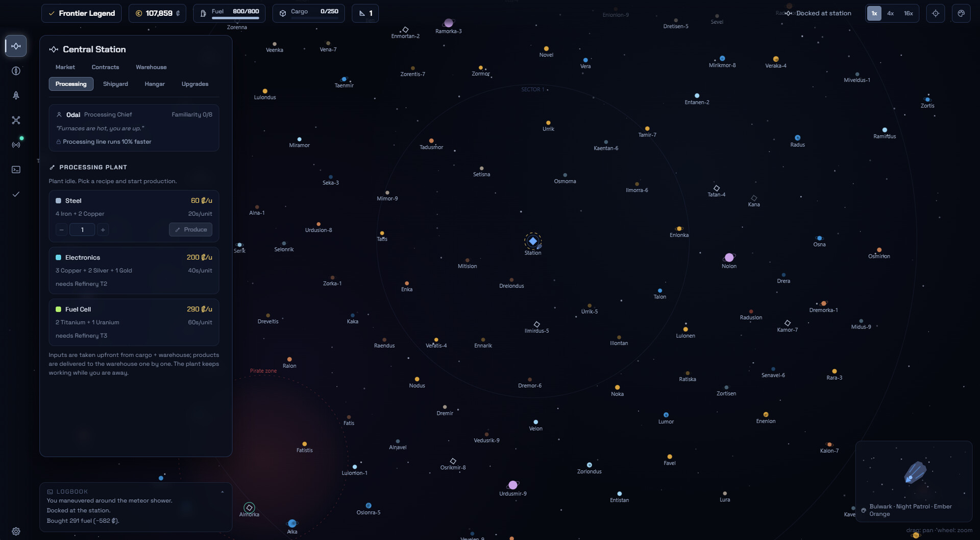Click the Nolon planet on the map
980x540 pixels.
tap(729, 257)
